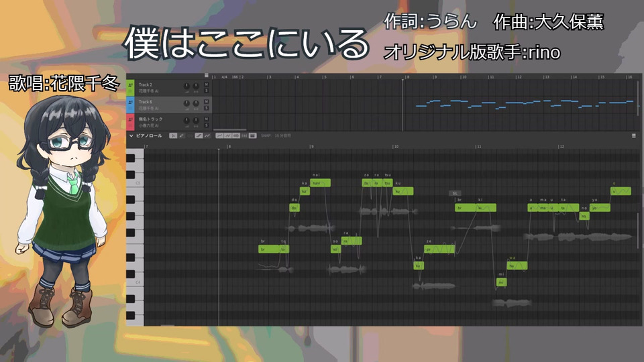Choose the freehand curve drawing tool
644x362 pixels.
(207, 136)
